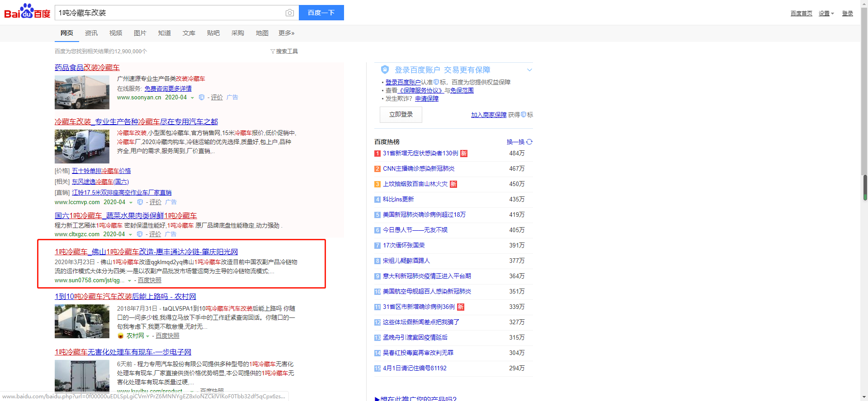
Task: Open hot topic 科比ins更新
Action: pos(398,200)
